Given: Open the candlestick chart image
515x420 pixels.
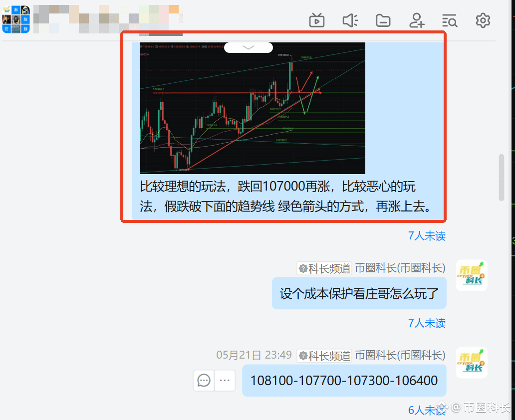Looking at the screenshot, I should (253, 108).
